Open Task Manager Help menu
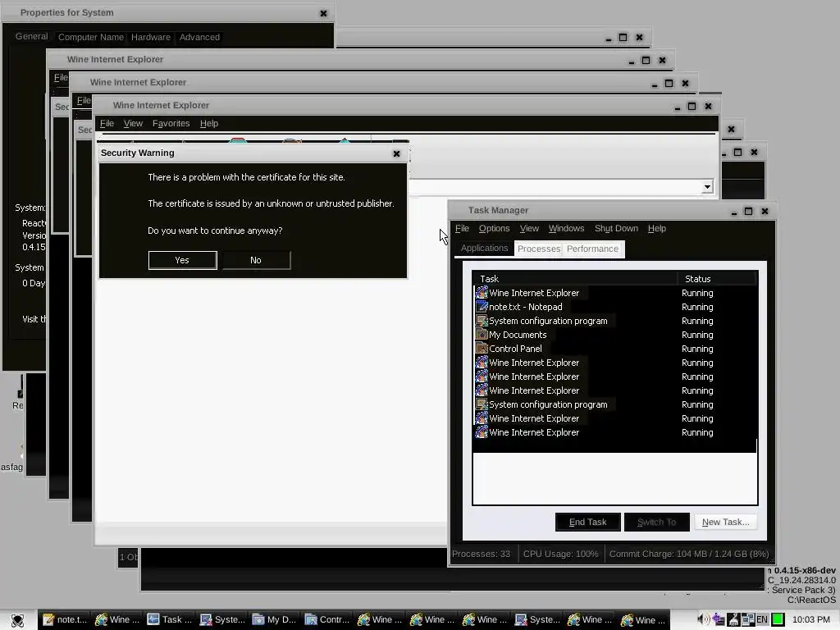The width and height of the screenshot is (840, 630). tap(657, 229)
